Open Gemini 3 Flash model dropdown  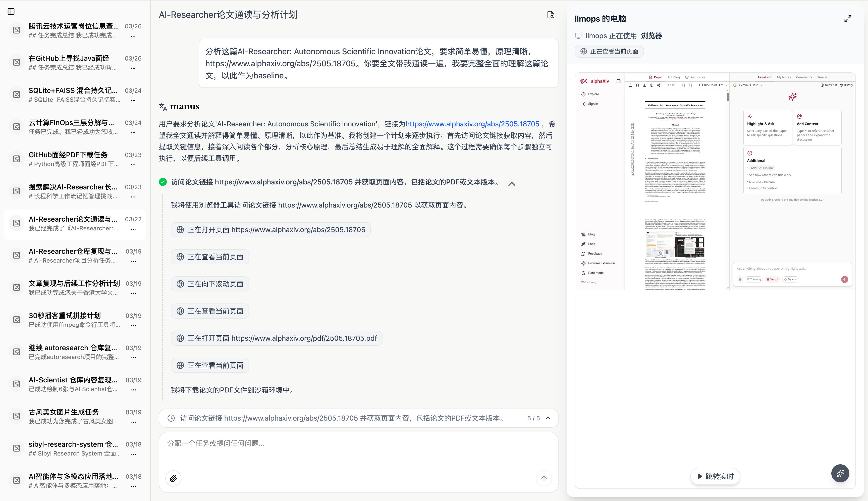coord(748,85)
